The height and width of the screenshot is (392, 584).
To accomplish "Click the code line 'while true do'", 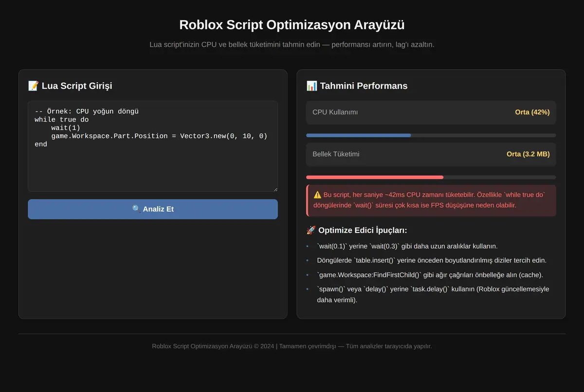I will click(x=62, y=120).
